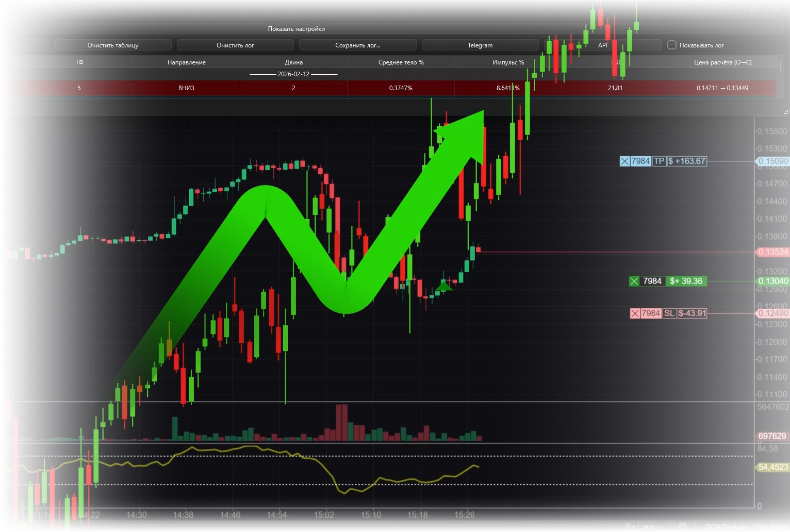Open the calendar date picker icon
The width and height of the screenshot is (790, 532).
click(x=683, y=526)
